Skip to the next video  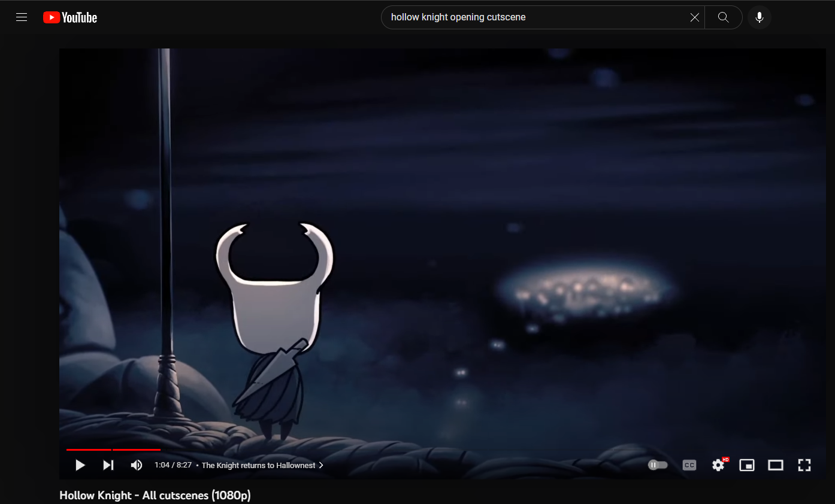point(108,464)
